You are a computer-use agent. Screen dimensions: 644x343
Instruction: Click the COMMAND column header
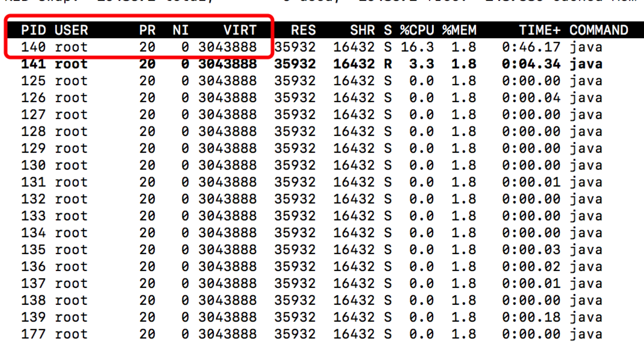[x=599, y=30]
